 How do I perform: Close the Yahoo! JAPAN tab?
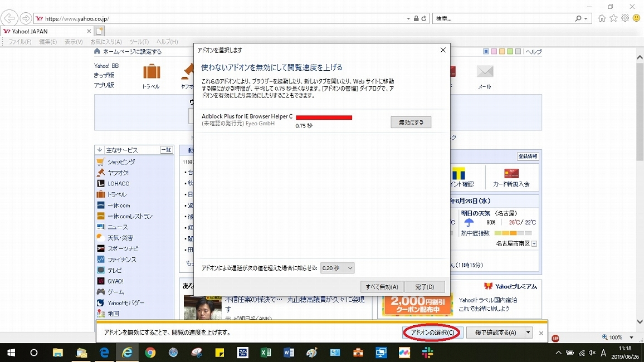tap(89, 31)
